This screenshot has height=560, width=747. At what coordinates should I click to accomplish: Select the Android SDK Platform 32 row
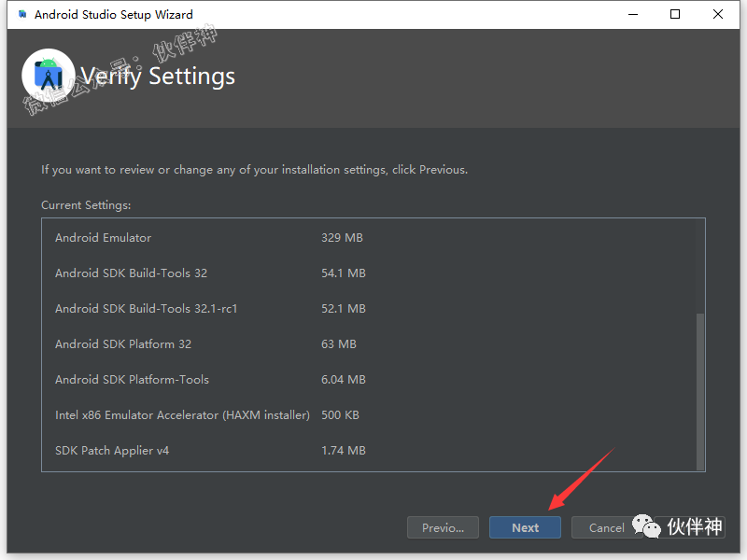click(368, 343)
